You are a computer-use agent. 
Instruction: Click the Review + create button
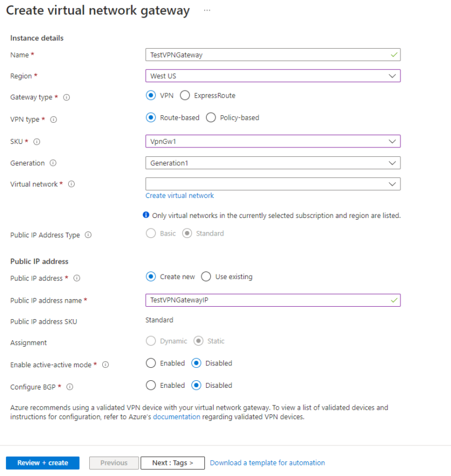click(42, 462)
